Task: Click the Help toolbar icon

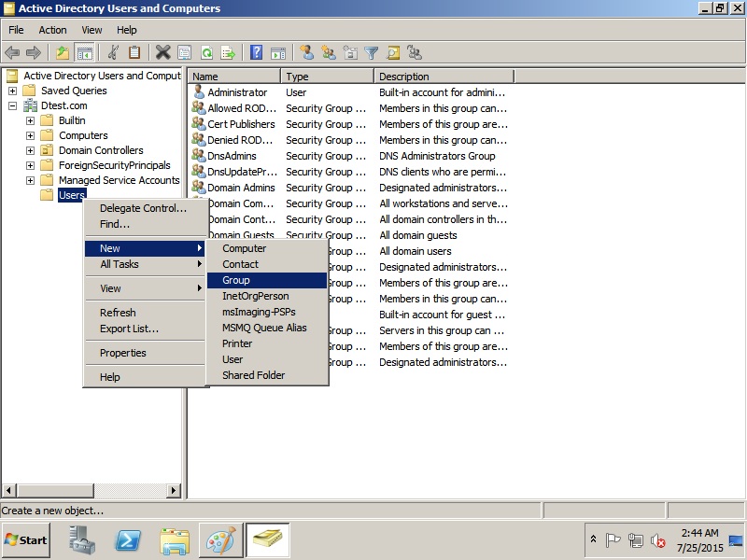Action: [256, 53]
